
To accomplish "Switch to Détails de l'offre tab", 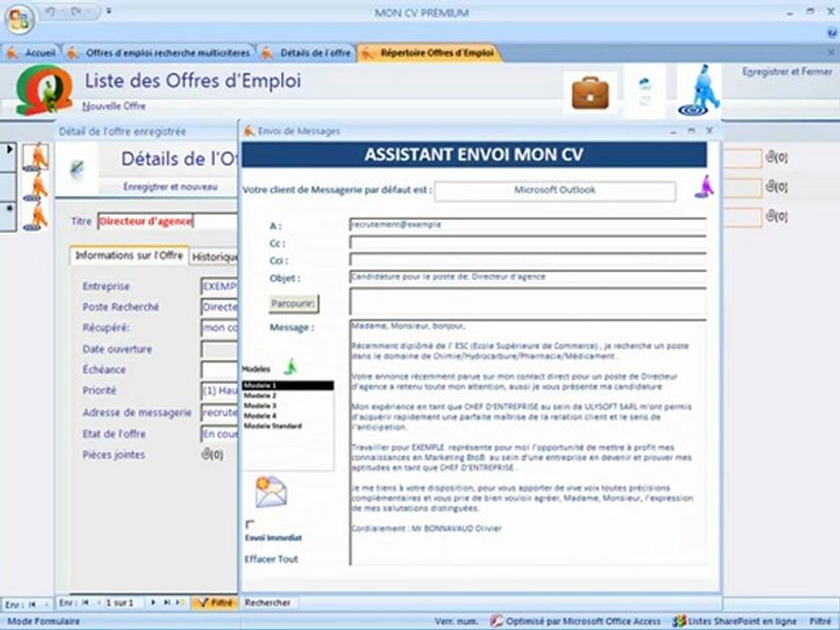I will pyautogui.click(x=307, y=53).
